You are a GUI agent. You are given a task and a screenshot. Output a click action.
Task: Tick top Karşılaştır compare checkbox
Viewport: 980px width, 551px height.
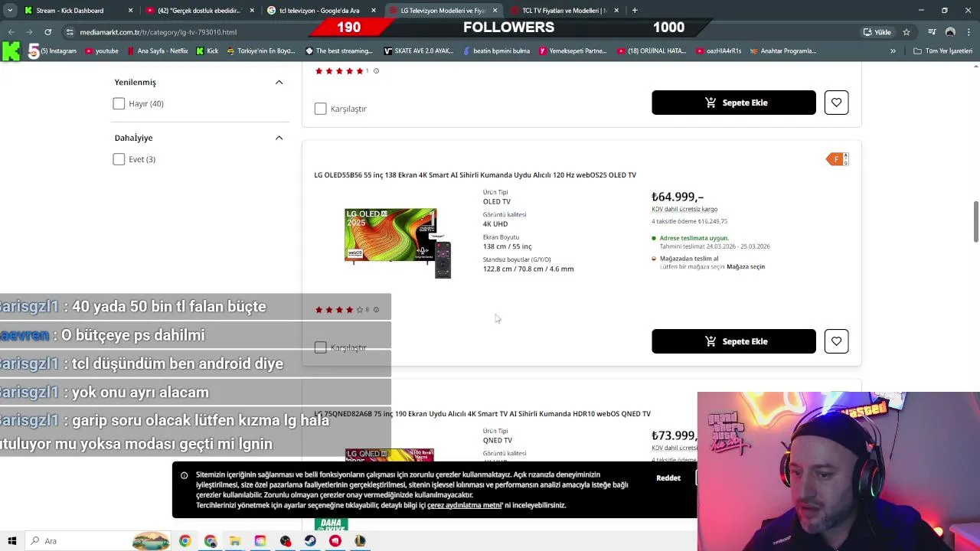click(321, 109)
